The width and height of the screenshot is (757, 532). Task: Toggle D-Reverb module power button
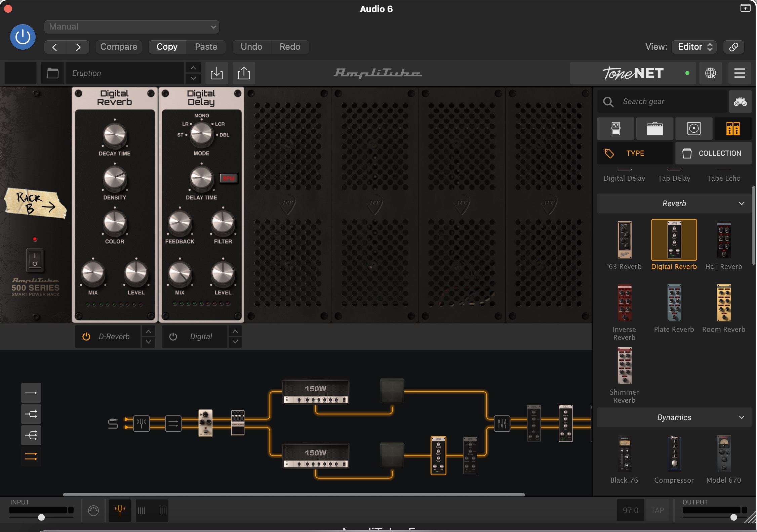pos(86,337)
